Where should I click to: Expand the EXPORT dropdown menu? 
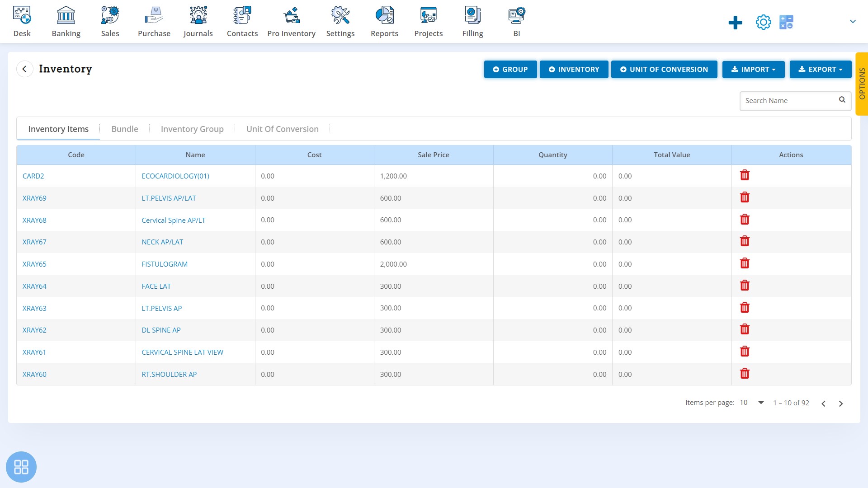tap(821, 69)
